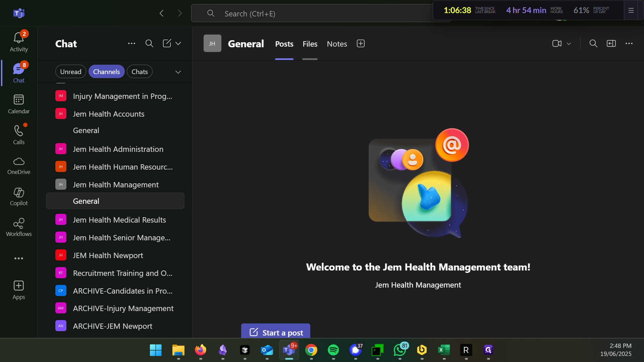The image size is (644, 362).
Task: Open the Apps store in sidebar
Action: pyautogui.click(x=19, y=290)
